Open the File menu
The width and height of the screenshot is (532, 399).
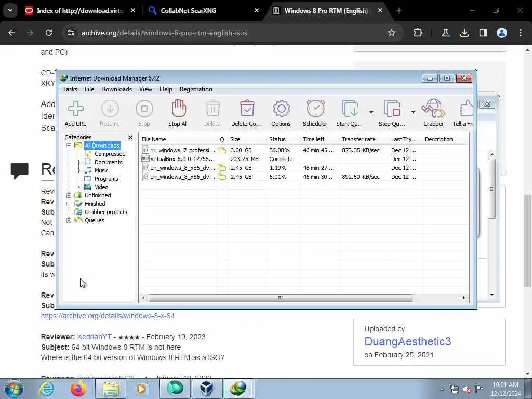pyautogui.click(x=89, y=89)
